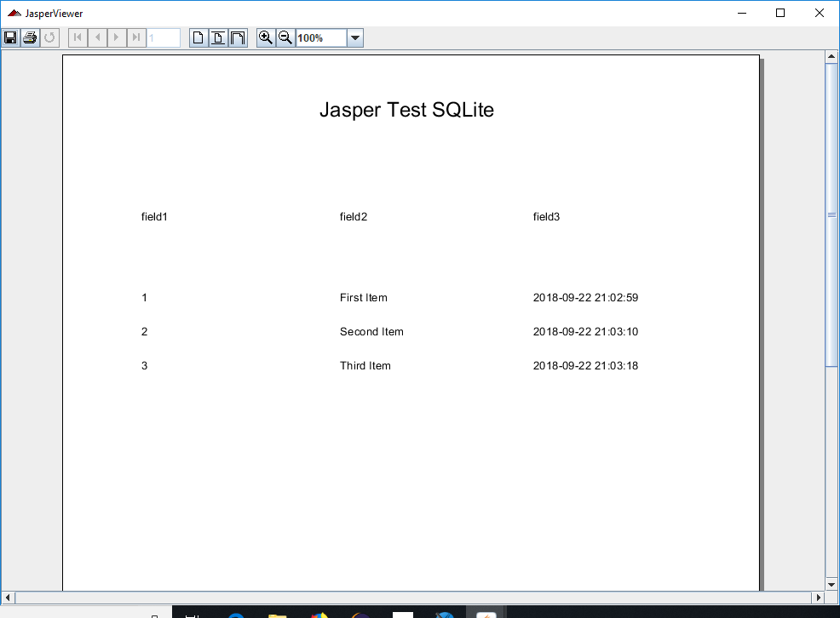Select the 'Second Item' cell
The image size is (840, 618).
(371, 332)
